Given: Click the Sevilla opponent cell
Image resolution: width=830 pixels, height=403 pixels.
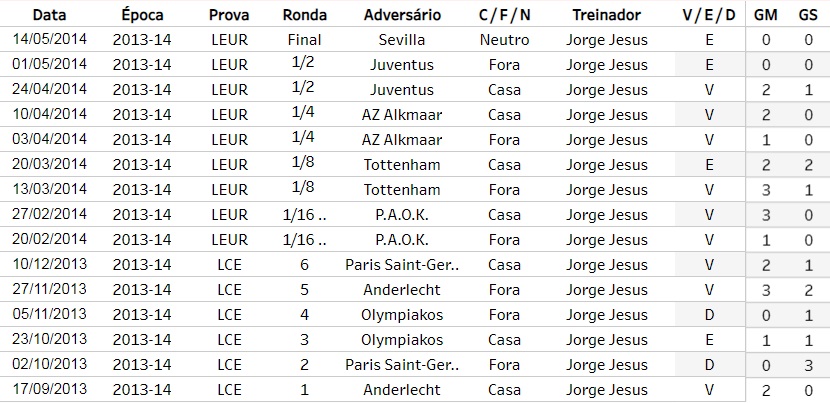Looking at the screenshot, I should click(402, 40).
